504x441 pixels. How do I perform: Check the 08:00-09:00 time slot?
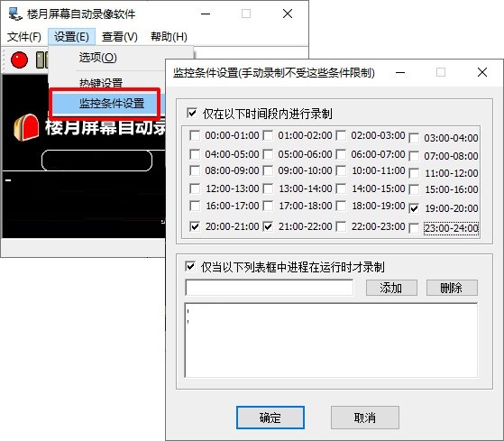click(x=195, y=170)
